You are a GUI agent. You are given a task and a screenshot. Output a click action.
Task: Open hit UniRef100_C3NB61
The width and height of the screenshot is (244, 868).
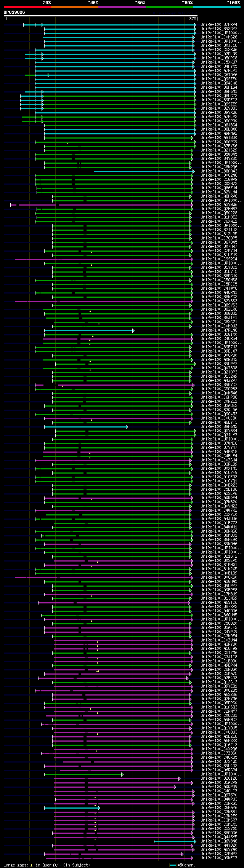pyautogui.click(x=219, y=812)
